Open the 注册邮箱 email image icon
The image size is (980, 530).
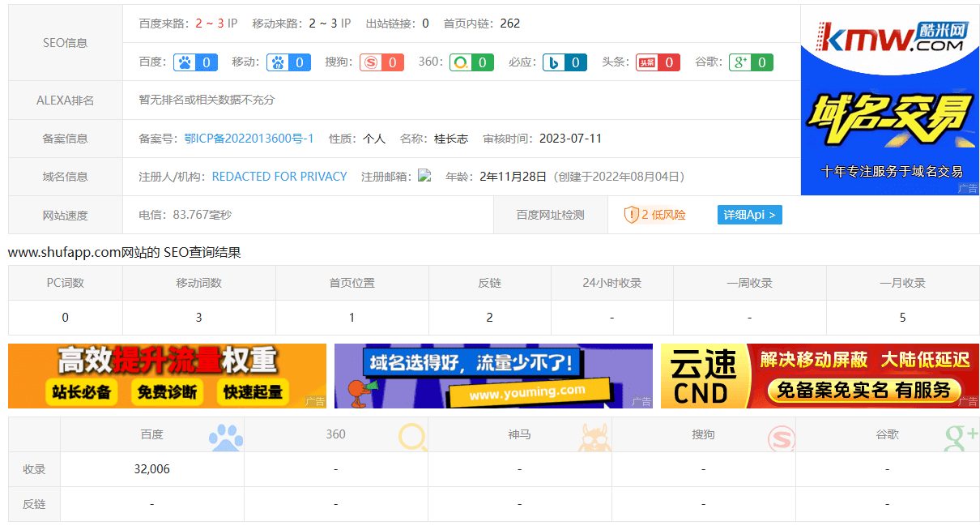coord(425,177)
